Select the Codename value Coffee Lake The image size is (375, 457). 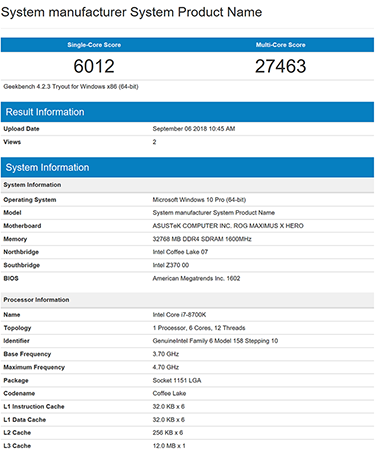tap(169, 393)
